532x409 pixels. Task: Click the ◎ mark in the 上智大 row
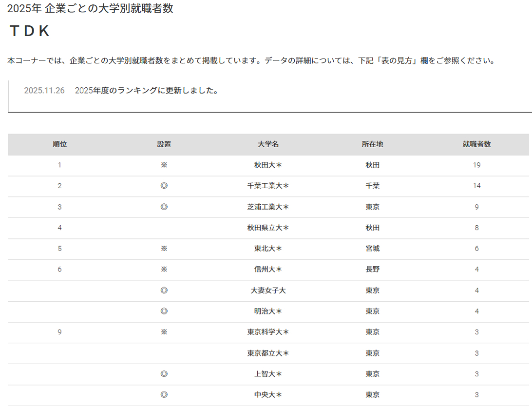[164, 374]
